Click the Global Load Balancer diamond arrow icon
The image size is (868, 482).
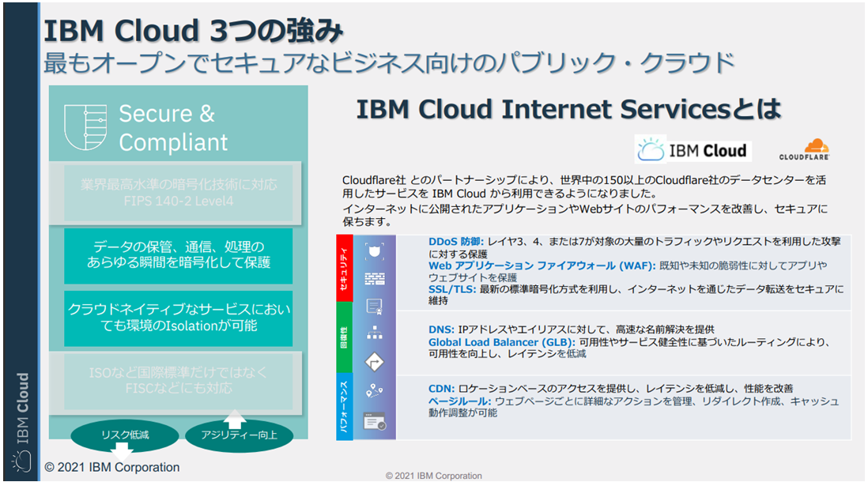[x=375, y=363]
